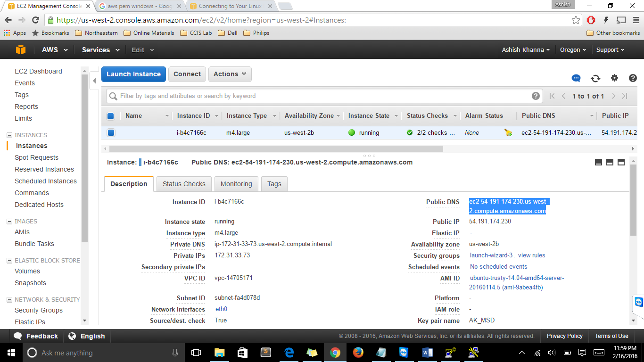Bookmark page with the star icon
Viewport: 644px width, 362px height.
(576, 20)
